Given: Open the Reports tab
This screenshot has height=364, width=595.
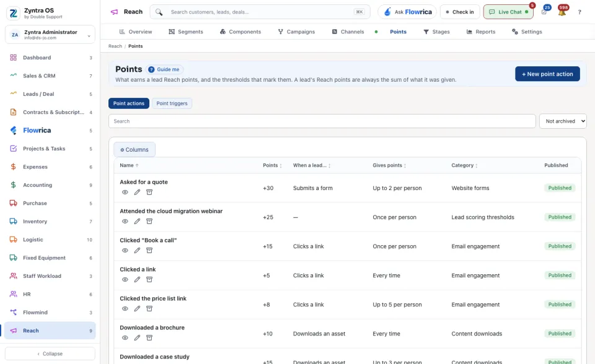Looking at the screenshot, I should [481, 32].
